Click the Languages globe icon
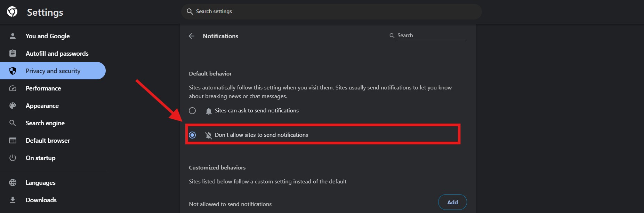644x213 pixels. click(x=13, y=182)
